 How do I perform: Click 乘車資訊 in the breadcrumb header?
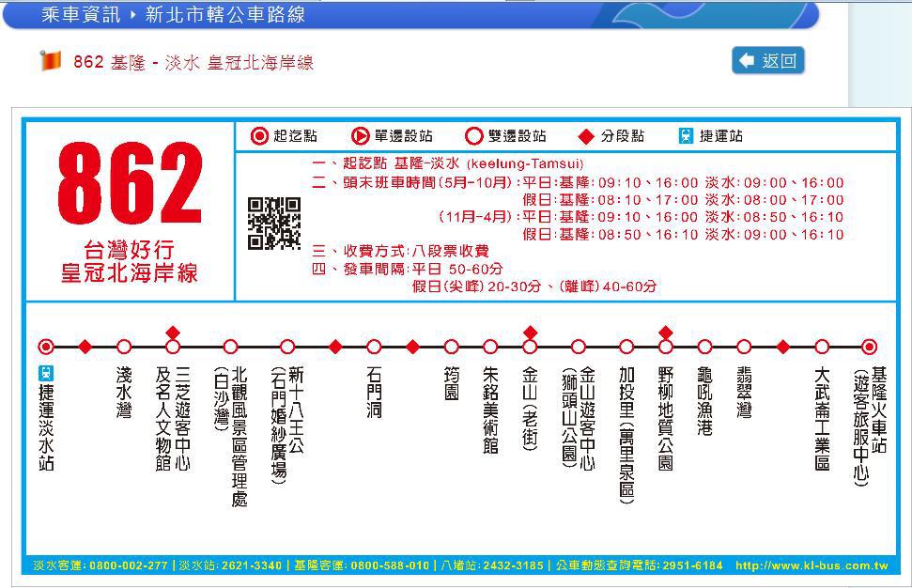81,15
